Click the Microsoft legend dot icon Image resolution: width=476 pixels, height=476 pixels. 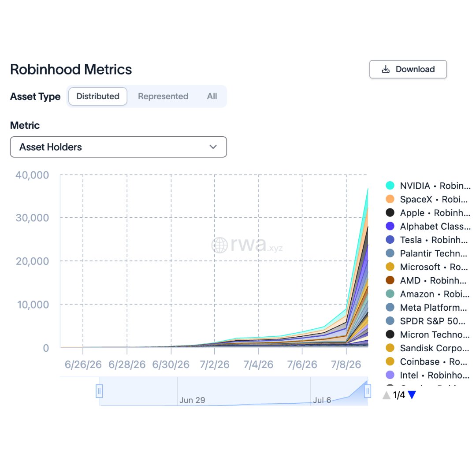point(390,267)
